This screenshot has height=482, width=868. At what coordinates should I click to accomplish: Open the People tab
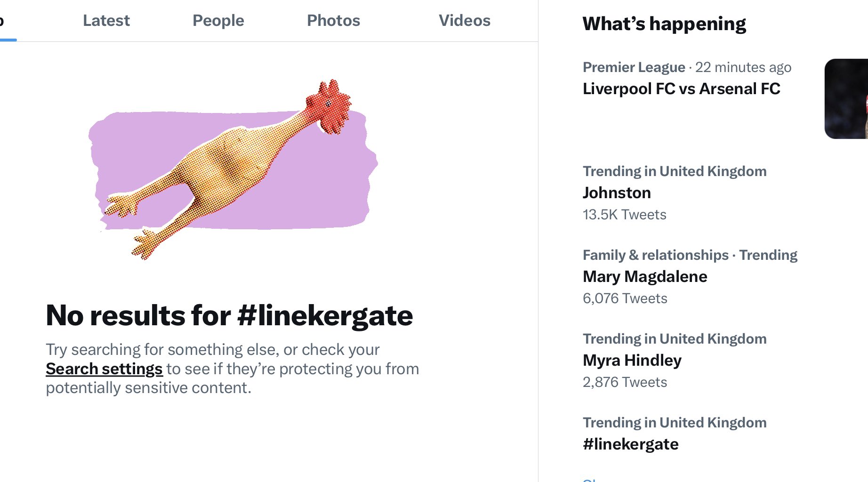pos(218,21)
